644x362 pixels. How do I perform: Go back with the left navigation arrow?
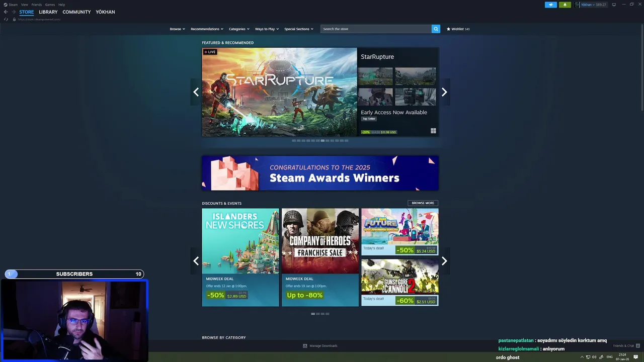pos(6,12)
